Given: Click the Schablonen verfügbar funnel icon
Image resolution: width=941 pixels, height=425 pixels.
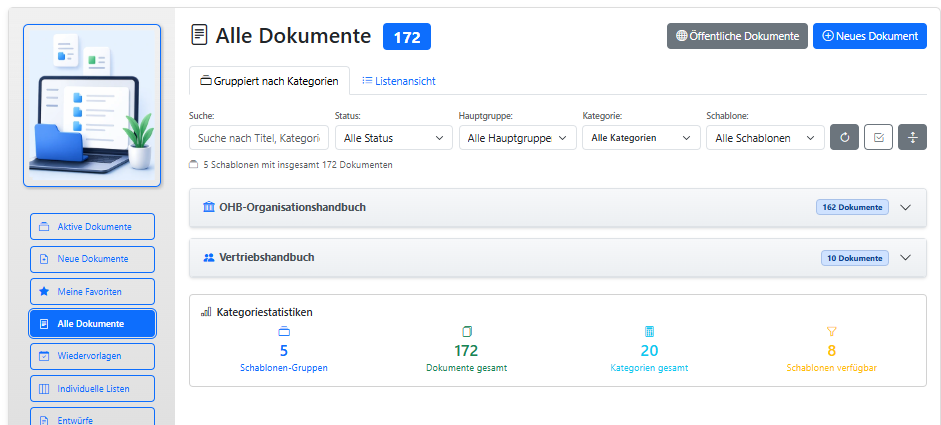Looking at the screenshot, I should point(831,331).
